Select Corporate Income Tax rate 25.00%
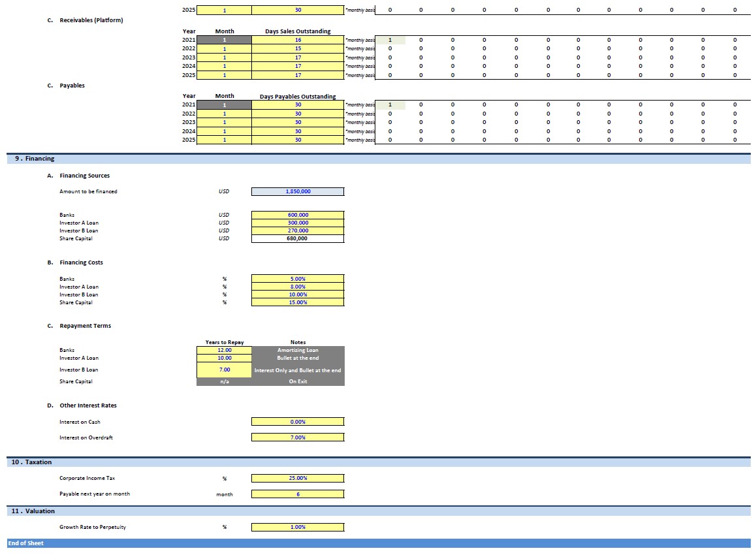The image size is (756, 555). point(298,478)
